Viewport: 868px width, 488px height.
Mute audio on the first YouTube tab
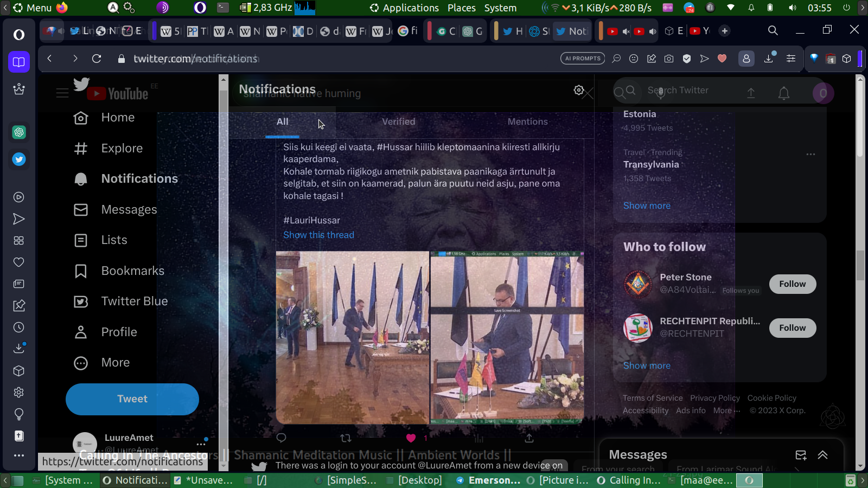626,31
